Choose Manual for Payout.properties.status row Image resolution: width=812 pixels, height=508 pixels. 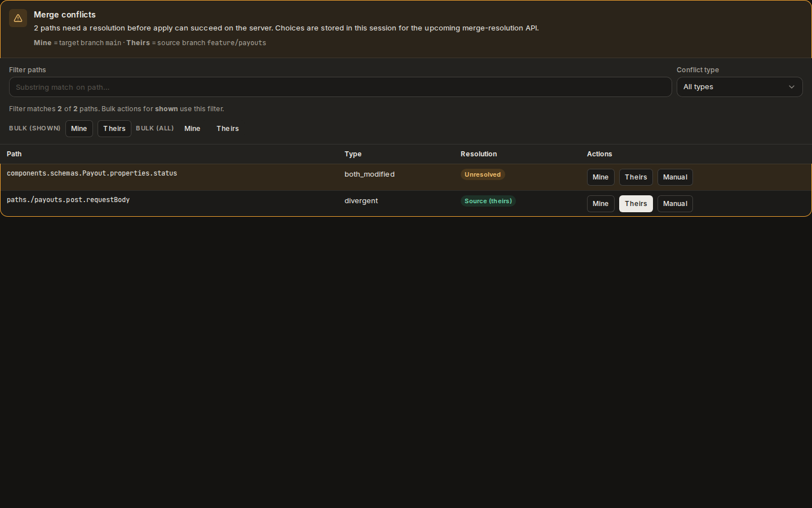675,177
